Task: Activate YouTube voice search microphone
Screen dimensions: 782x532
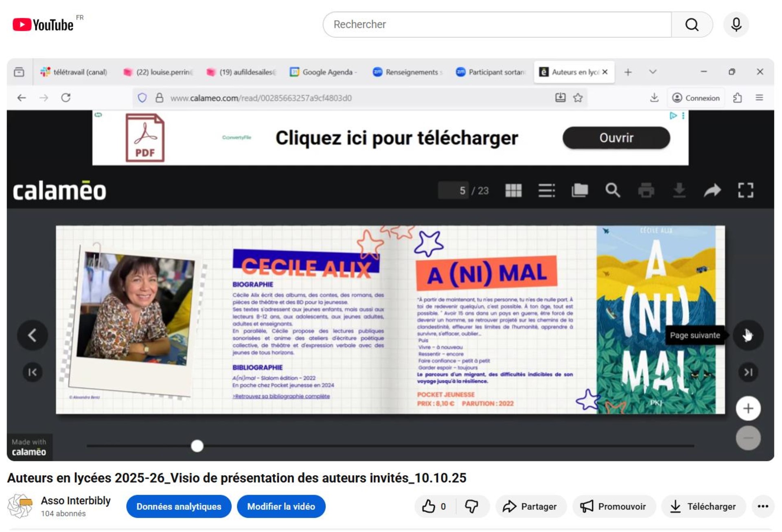Action: point(736,24)
